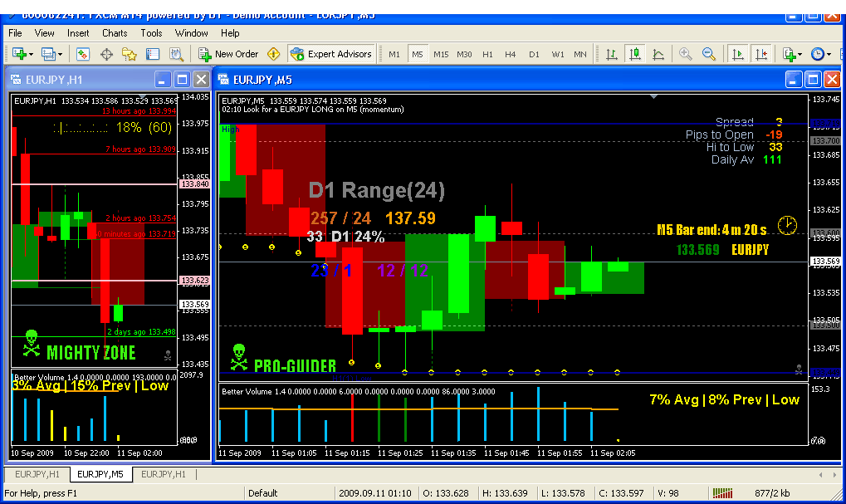This screenshot has width=846, height=504.
Task: Select the M5 timeframe button
Action: pos(418,55)
